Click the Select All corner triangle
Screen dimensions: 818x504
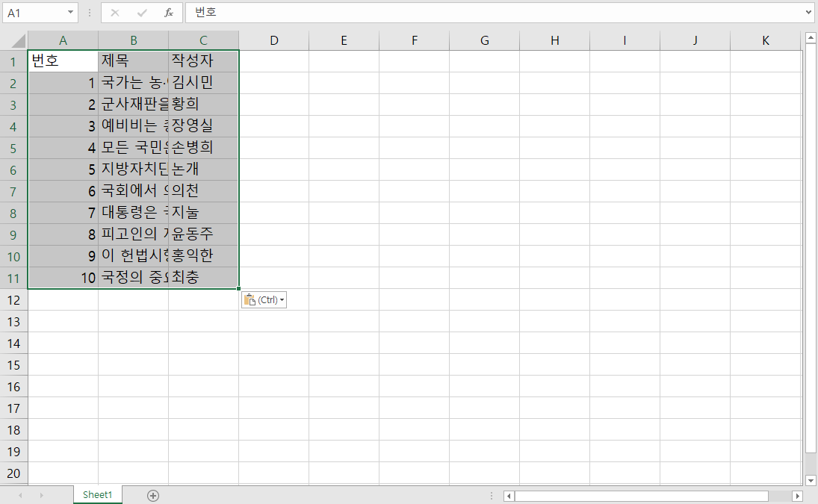[18, 40]
